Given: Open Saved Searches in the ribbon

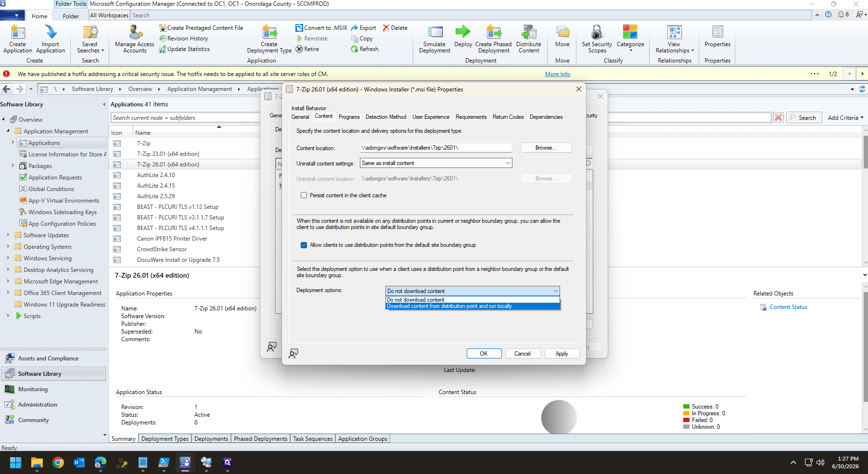Looking at the screenshot, I should coord(90,38).
